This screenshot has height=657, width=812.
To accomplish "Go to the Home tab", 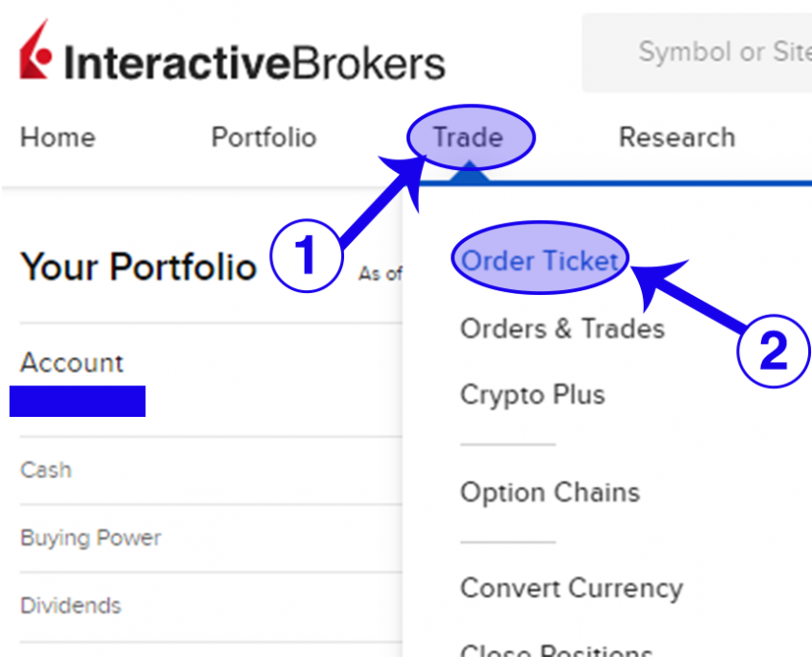I will tap(58, 138).
